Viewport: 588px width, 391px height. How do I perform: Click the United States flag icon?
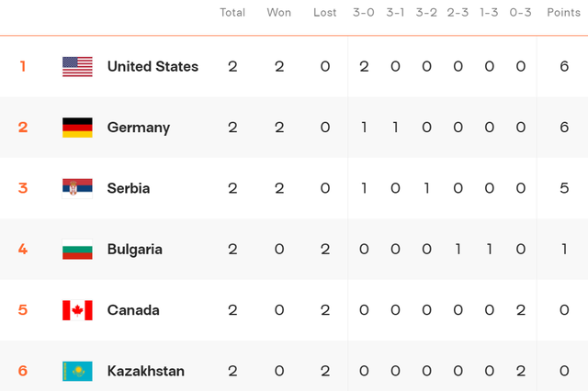coord(77,67)
